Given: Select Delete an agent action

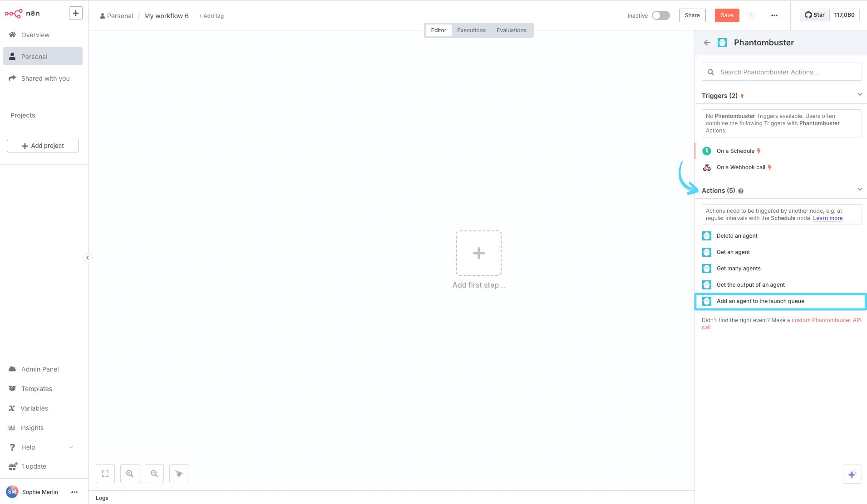Looking at the screenshot, I should tap(781, 236).
